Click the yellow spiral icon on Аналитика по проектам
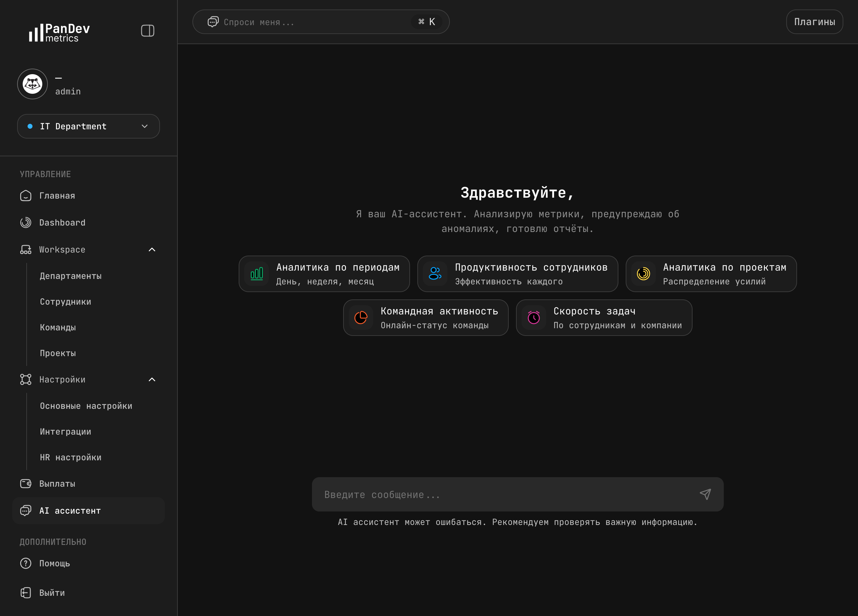This screenshot has height=616, width=858. pos(643,274)
